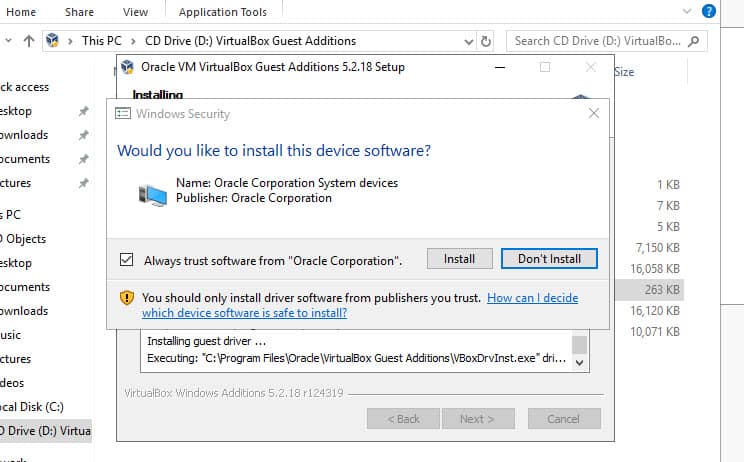Click the search magnifier icon
Viewport: 744px width, 462px height.
tap(694, 41)
